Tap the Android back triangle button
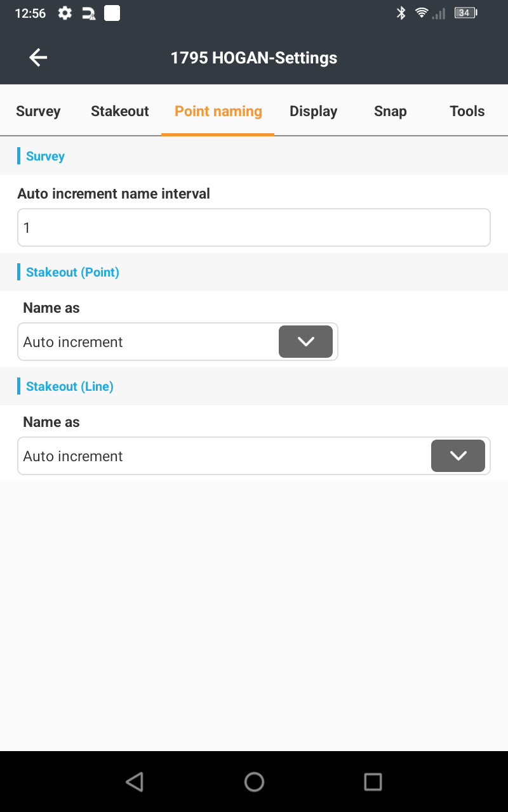The image size is (508, 812). click(x=135, y=782)
